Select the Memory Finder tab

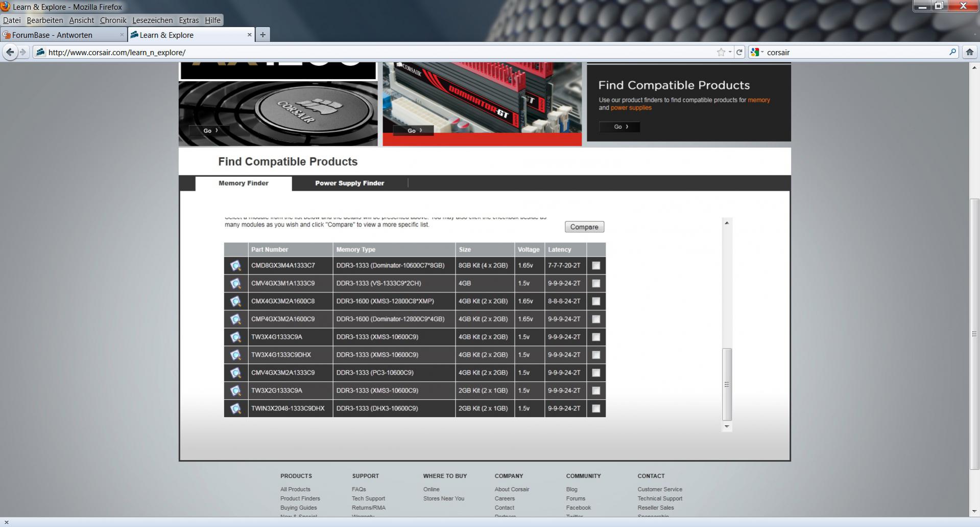243,183
